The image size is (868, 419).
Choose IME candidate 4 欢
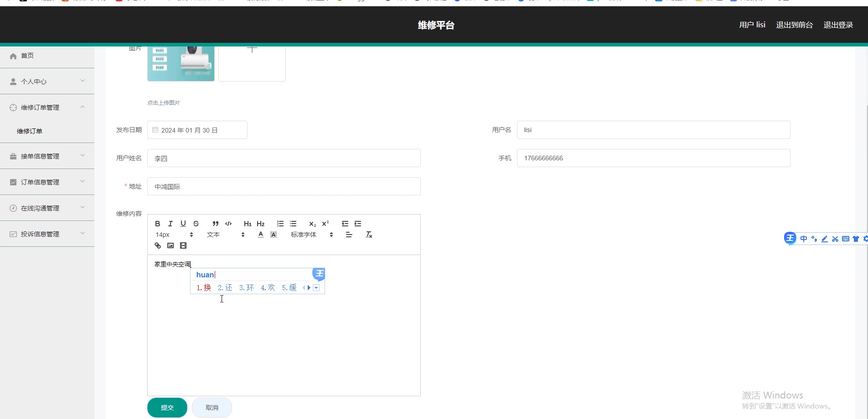pyautogui.click(x=268, y=288)
